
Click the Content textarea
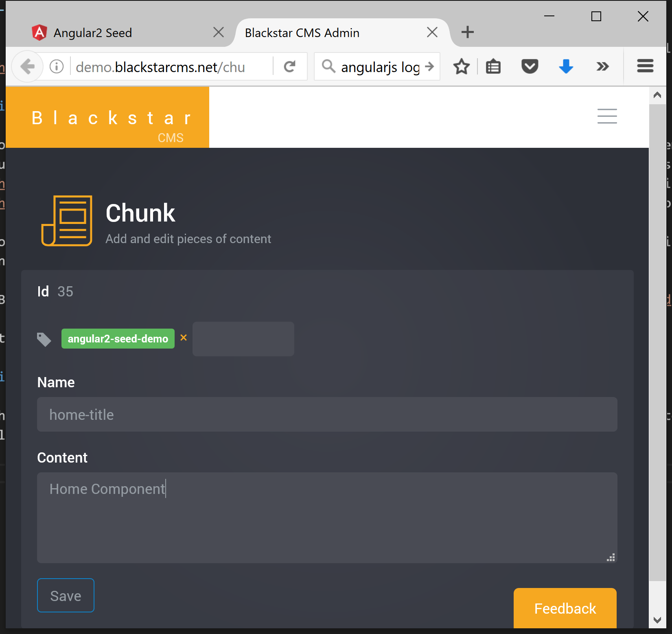tap(327, 518)
